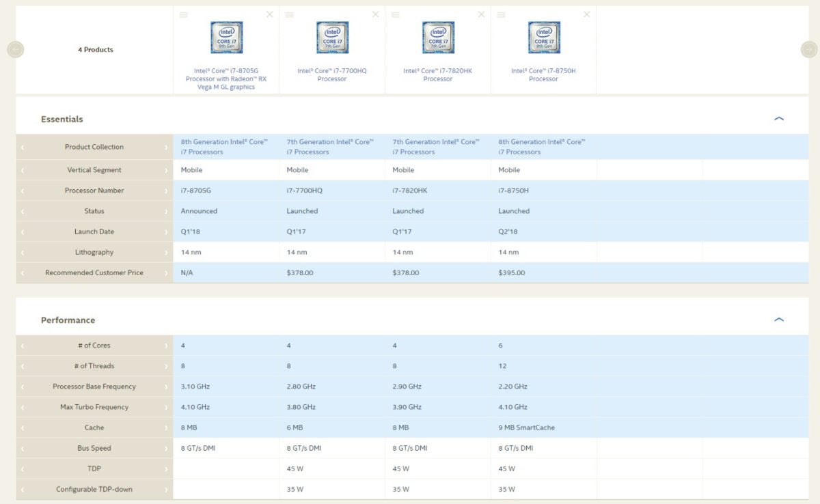The width and height of the screenshot is (820, 504).
Task: Click the left arrow beside # of Cores
Action: [22, 346]
